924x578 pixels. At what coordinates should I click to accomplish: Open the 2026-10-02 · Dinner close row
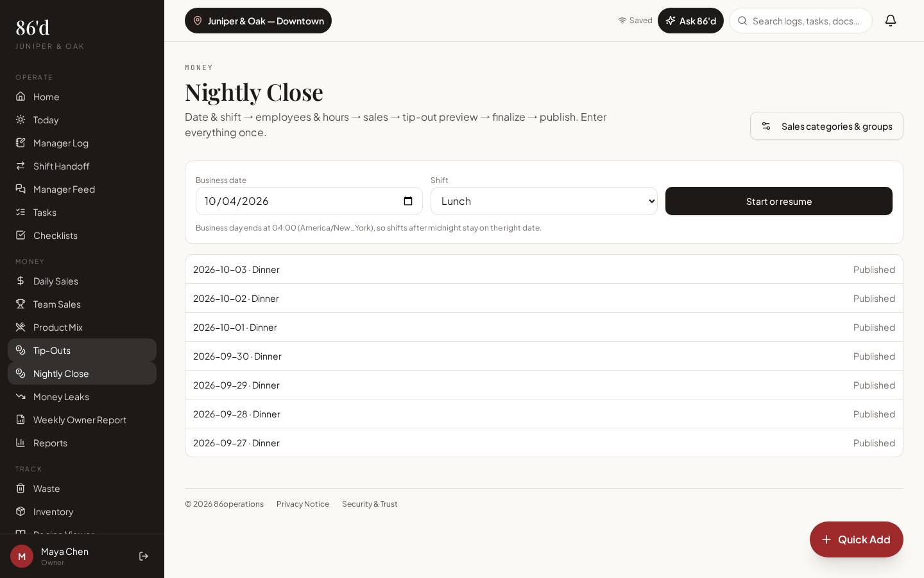coord(544,298)
